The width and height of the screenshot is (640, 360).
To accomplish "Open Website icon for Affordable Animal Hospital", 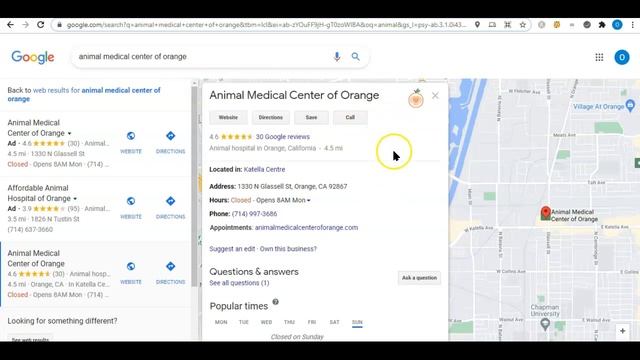I will pos(131,201).
